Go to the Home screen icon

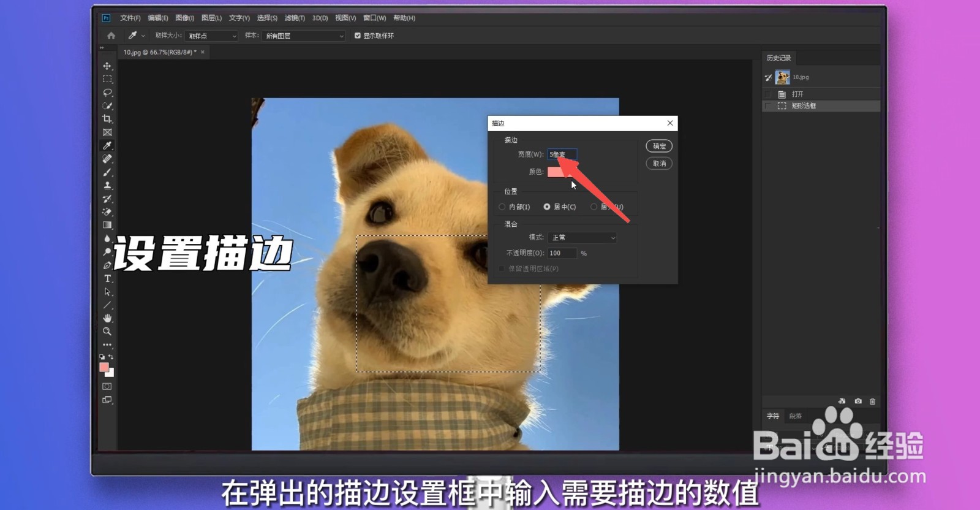coord(111,36)
